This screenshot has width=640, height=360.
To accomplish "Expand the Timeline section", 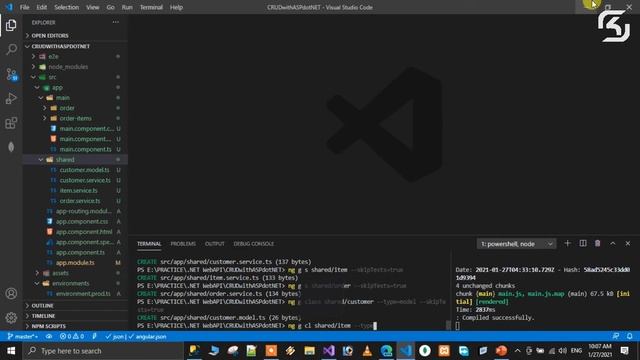I will [x=76, y=316].
